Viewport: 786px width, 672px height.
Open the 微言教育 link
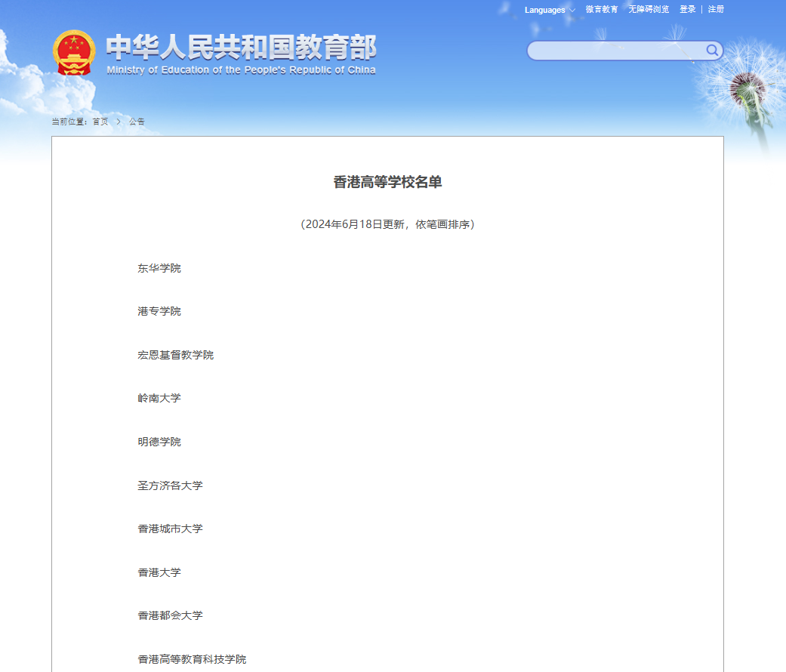[602, 10]
